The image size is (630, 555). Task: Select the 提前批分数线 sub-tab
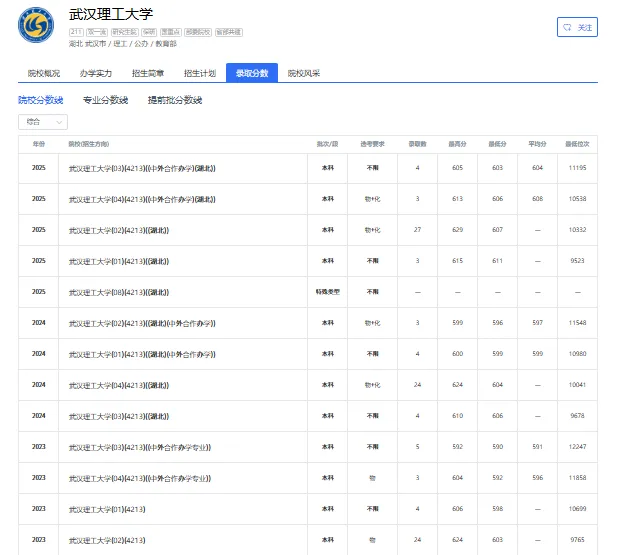[175, 100]
